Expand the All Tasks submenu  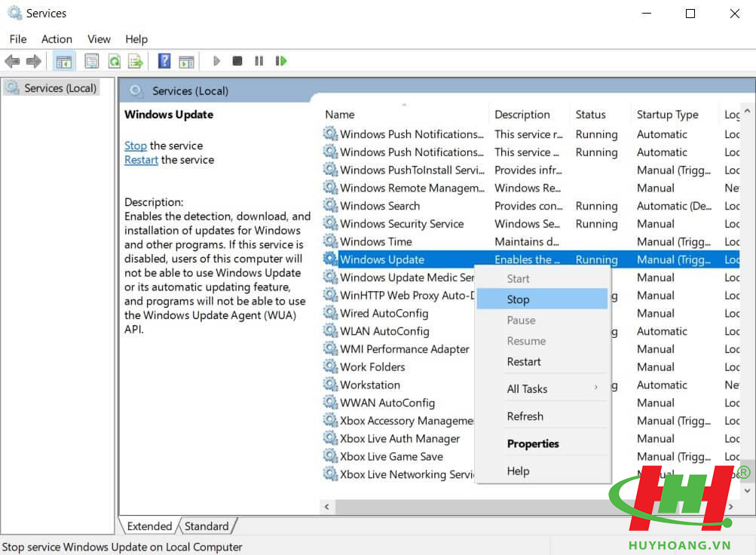click(543, 388)
